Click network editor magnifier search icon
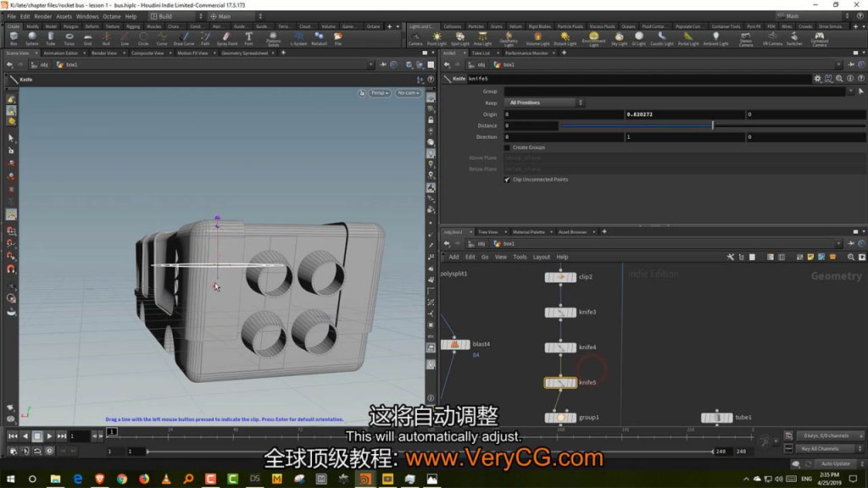 coord(851,257)
